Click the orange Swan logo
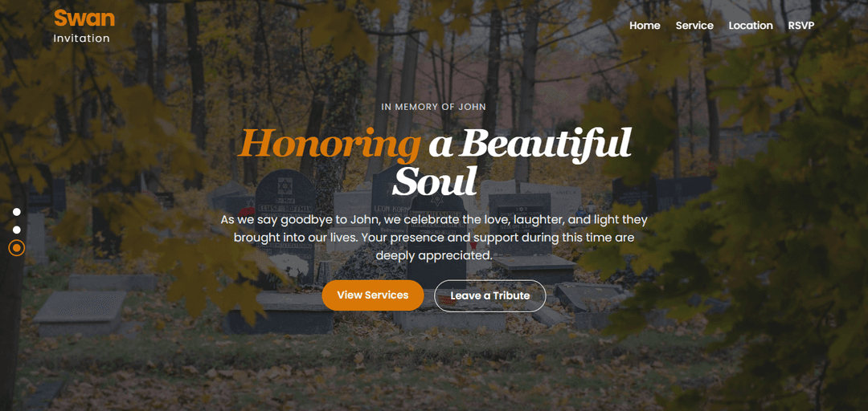868x411 pixels. [x=84, y=18]
